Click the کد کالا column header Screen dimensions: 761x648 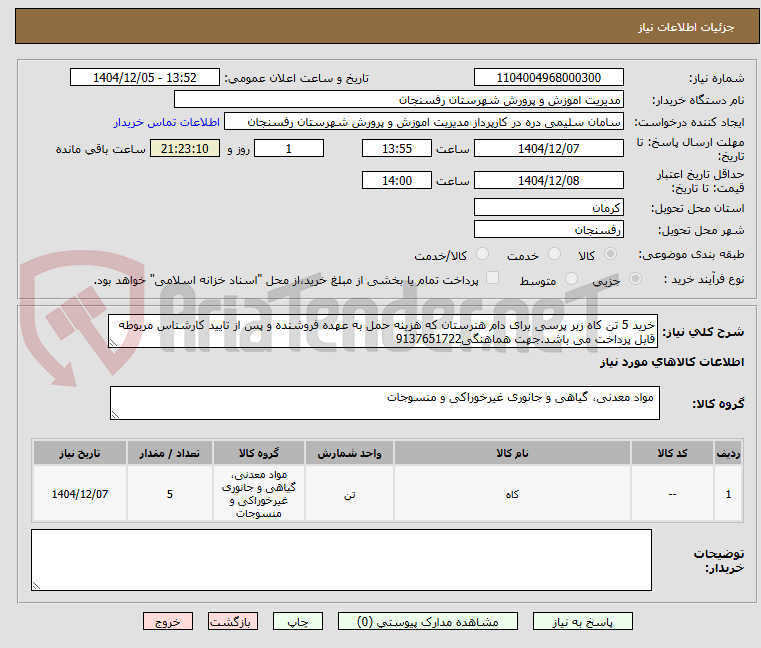point(673,453)
